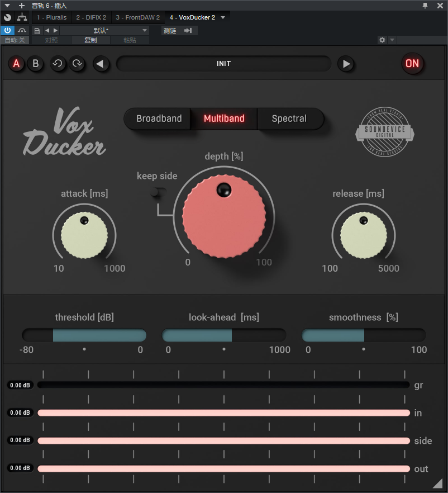Click the automation curve icon
This screenshot has height=493, width=448.
coord(22,31)
